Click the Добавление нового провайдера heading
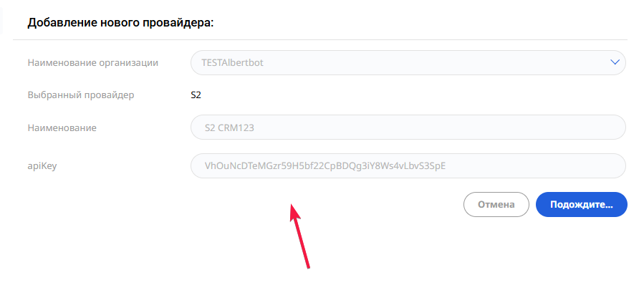This screenshot has height=308, width=644. pyautogui.click(x=121, y=23)
